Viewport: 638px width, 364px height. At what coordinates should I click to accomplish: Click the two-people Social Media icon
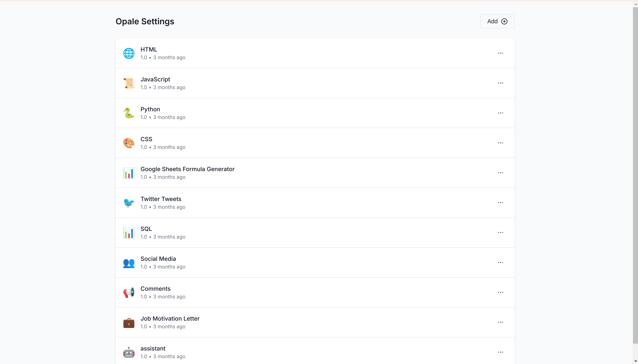pos(129,263)
